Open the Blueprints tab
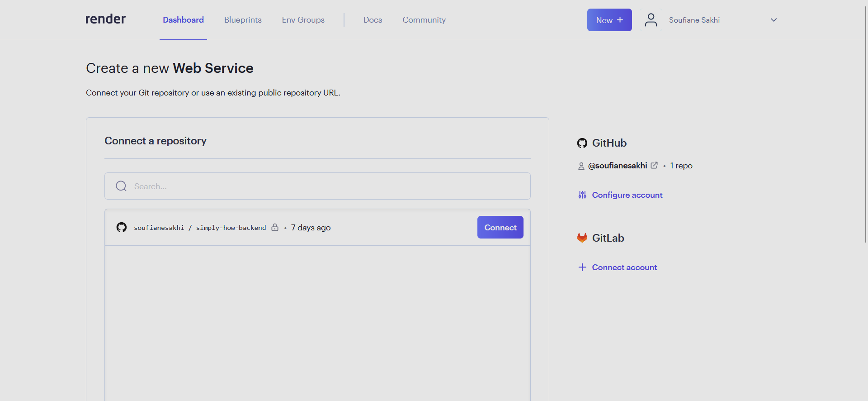The image size is (868, 401). pos(243,20)
